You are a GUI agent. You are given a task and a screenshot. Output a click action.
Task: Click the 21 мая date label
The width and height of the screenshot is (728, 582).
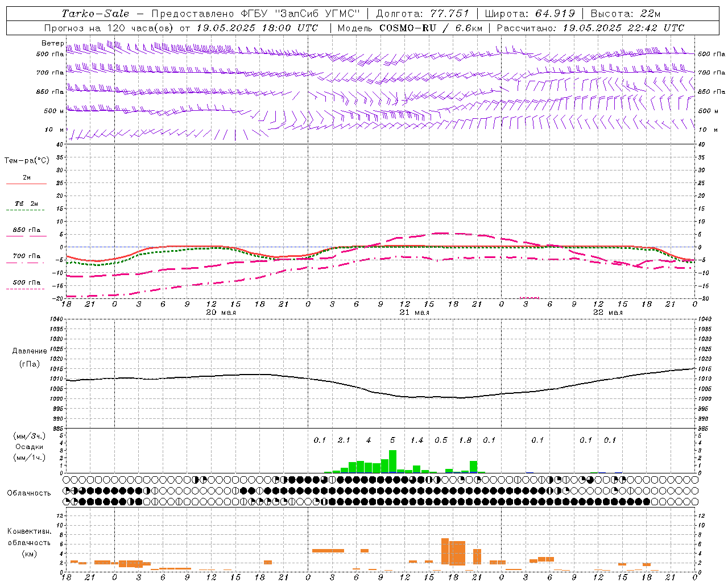[x=414, y=313]
